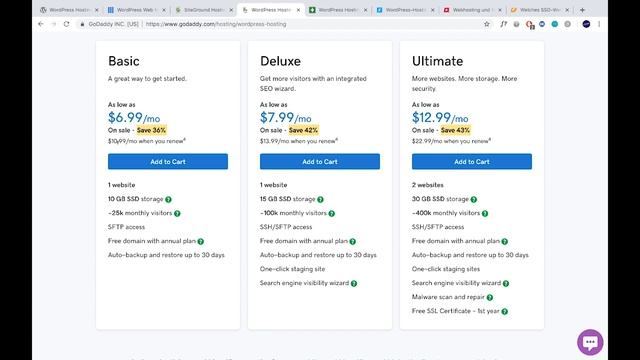Viewport: 640px width, 360px height.
Task: Click the $6.99/mo price
Action: pos(134,118)
